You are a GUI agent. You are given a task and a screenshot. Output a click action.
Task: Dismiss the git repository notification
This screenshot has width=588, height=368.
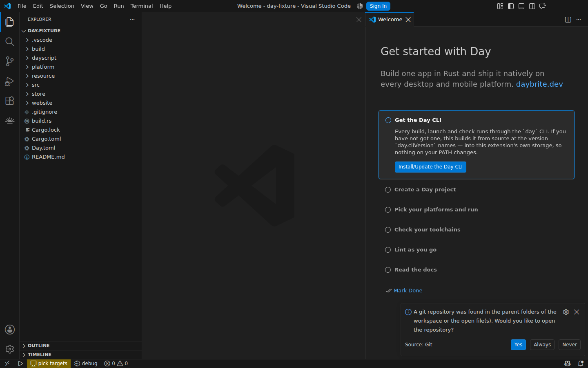pyautogui.click(x=577, y=312)
